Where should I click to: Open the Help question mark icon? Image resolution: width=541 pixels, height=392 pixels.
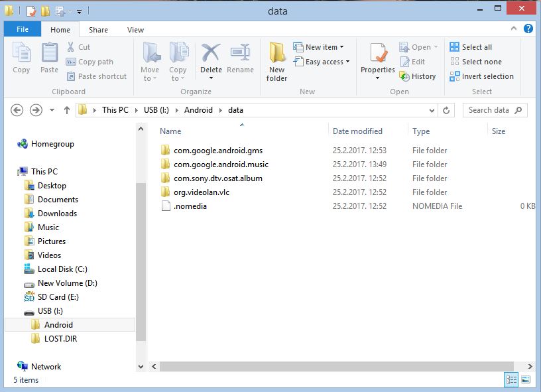pyautogui.click(x=528, y=29)
